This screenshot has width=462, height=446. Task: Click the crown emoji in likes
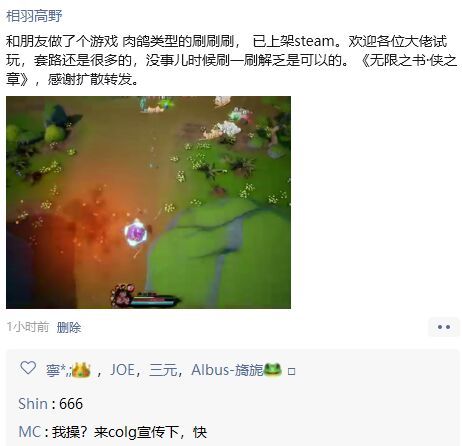tap(81, 370)
